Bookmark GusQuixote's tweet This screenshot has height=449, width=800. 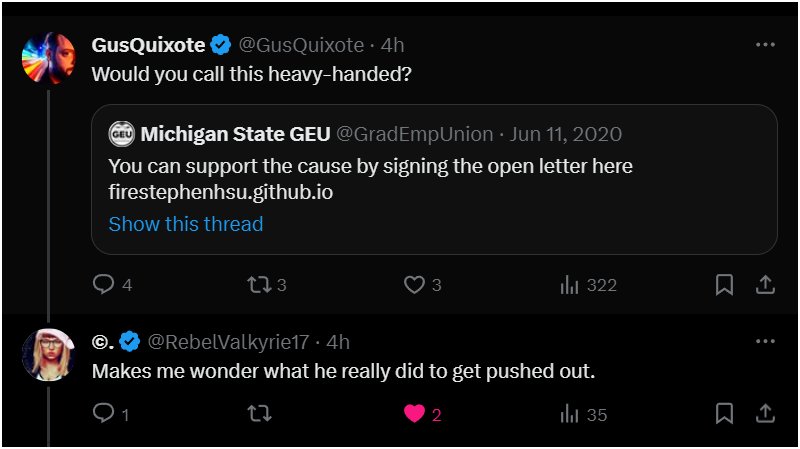tap(725, 285)
